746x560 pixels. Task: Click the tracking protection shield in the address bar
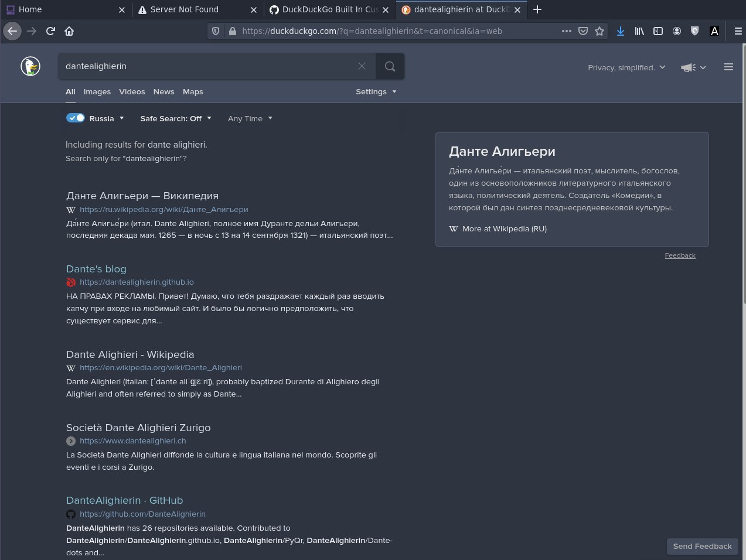(216, 31)
